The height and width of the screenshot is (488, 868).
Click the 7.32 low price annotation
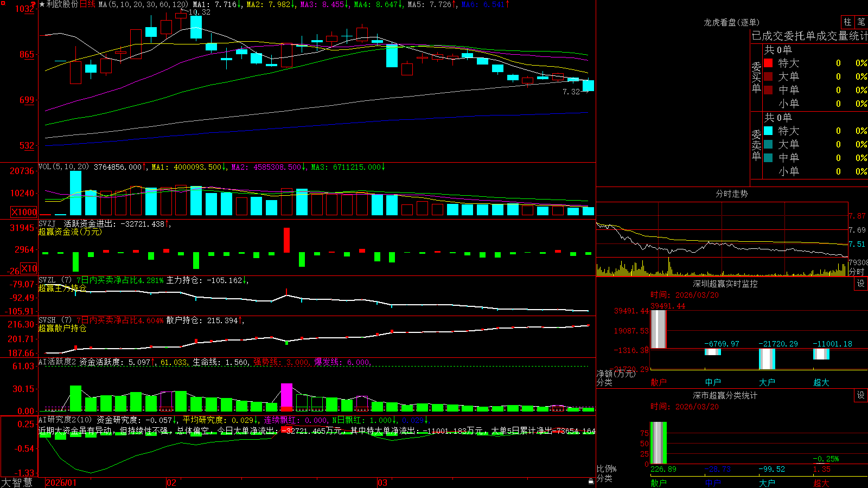coord(571,92)
